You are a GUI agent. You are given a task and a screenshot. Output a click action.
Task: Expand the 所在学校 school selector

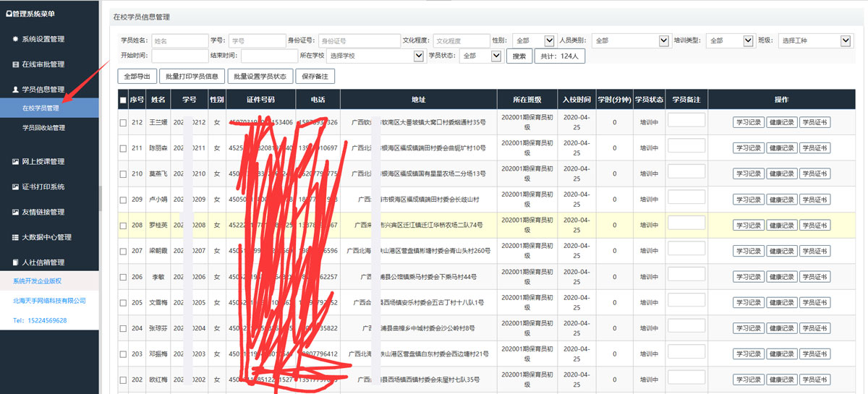pos(375,56)
